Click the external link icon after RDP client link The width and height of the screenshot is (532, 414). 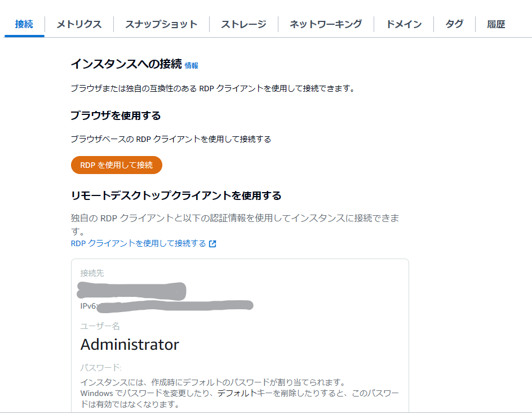click(212, 244)
